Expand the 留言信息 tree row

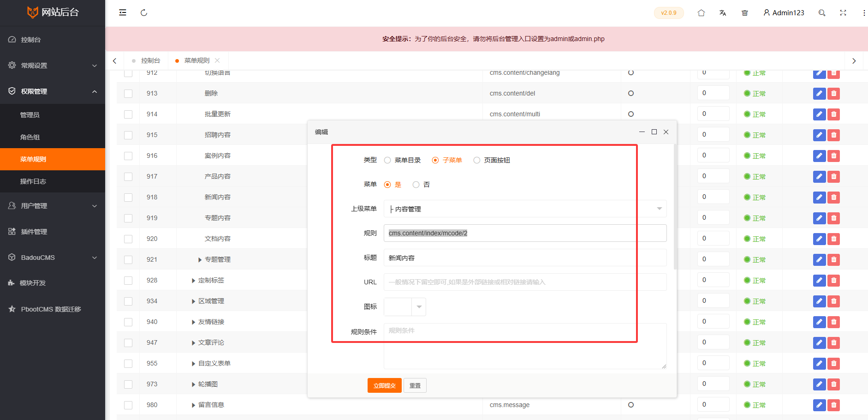(x=194, y=405)
